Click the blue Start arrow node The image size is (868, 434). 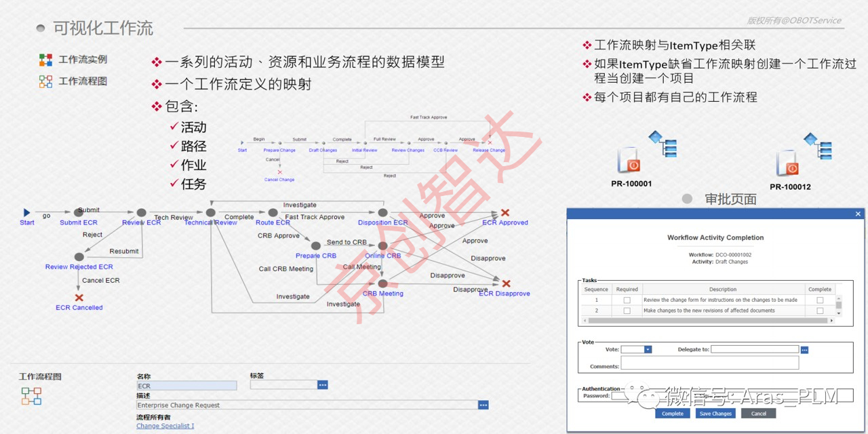point(26,213)
